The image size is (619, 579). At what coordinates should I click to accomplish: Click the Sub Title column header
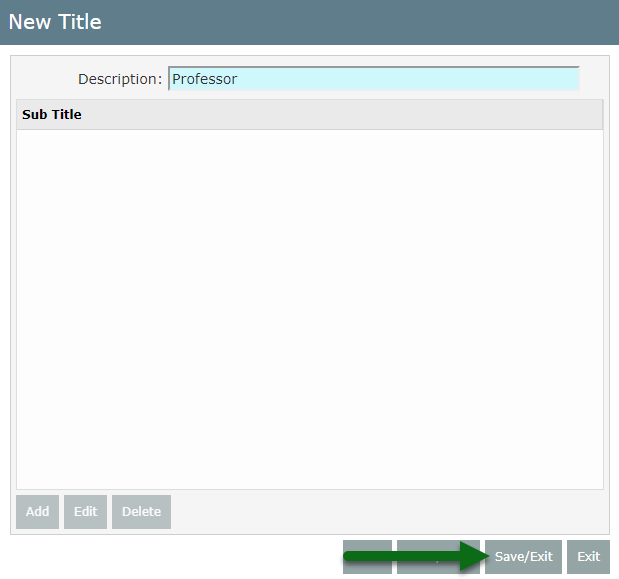click(x=310, y=114)
